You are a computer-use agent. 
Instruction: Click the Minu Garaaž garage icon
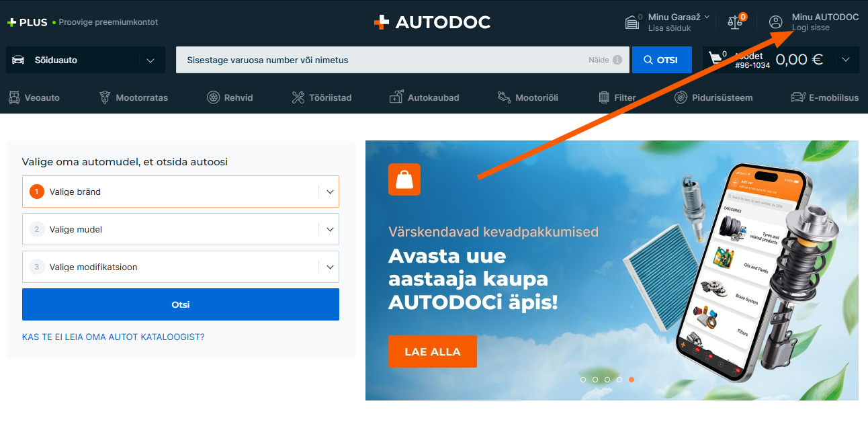[x=632, y=22]
